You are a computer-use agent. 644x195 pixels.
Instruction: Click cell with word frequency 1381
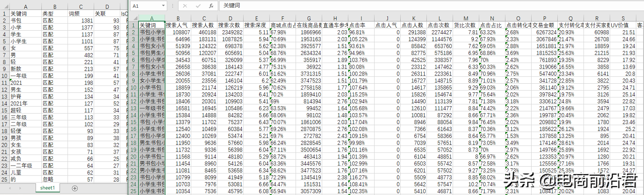click(81, 21)
